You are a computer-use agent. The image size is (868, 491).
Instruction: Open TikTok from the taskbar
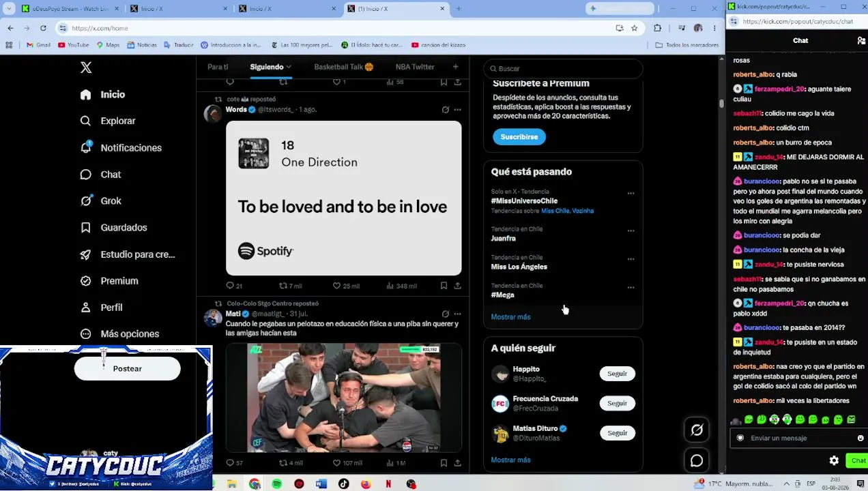(343, 483)
